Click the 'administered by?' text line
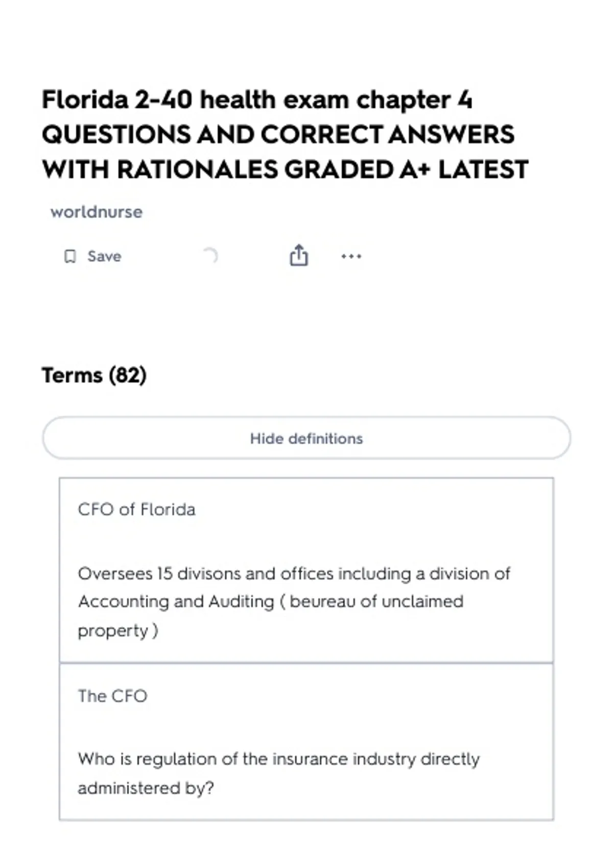The width and height of the screenshot is (613, 868). 146,788
